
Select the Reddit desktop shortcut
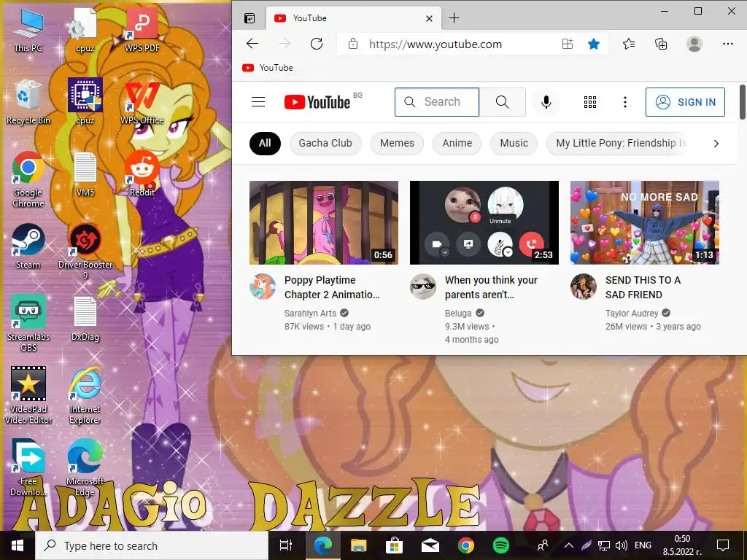tap(142, 174)
